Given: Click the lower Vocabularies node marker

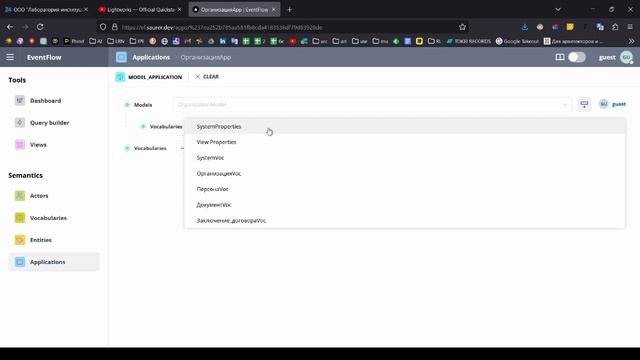Looking at the screenshot, I should click(x=127, y=148).
